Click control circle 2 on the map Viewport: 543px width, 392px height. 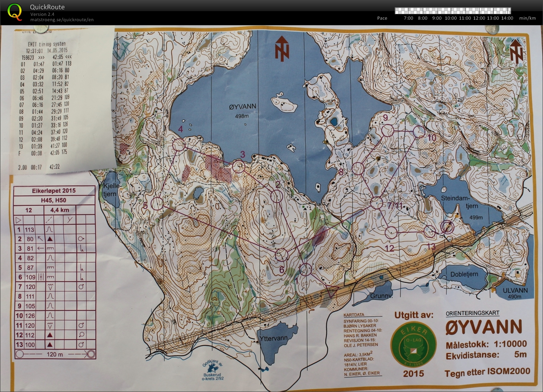point(276,196)
